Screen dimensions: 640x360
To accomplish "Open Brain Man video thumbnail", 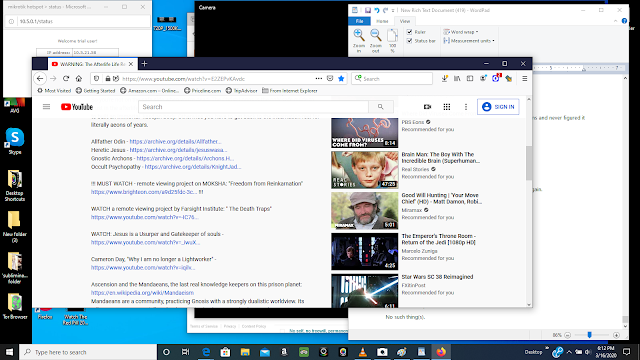I will click(x=364, y=170).
